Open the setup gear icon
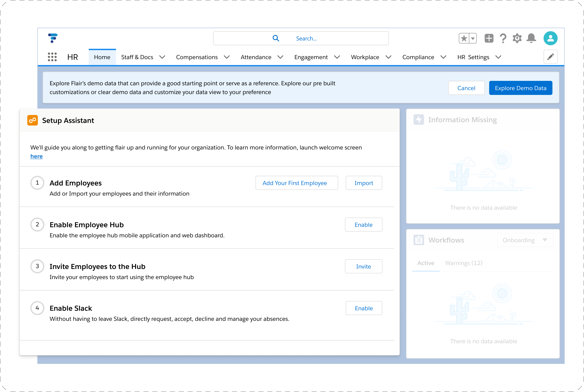This screenshot has width=584, height=392. click(x=517, y=38)
